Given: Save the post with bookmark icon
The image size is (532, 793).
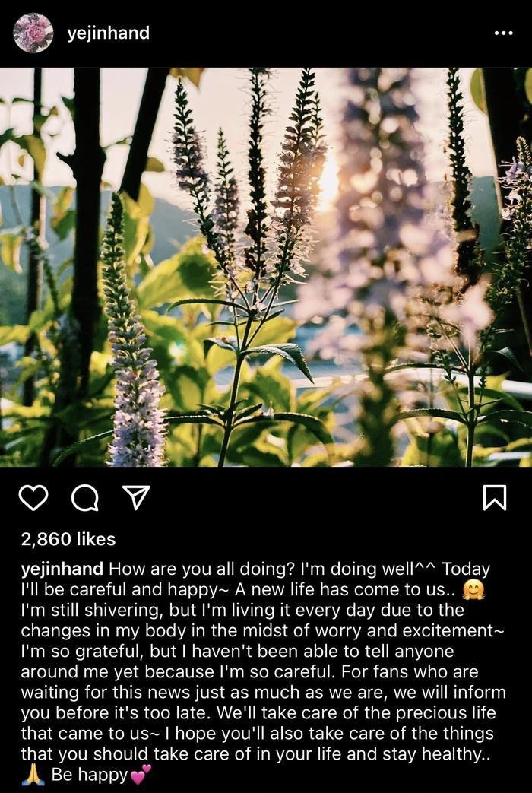Looking at the screenshot, I should [x=494, y=497].
